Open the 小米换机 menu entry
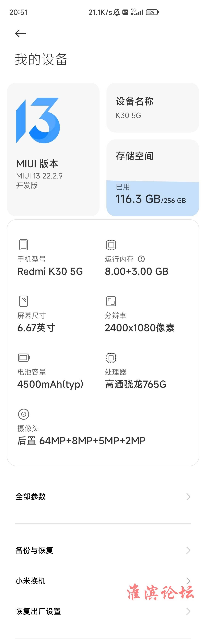 coord(103,581)
